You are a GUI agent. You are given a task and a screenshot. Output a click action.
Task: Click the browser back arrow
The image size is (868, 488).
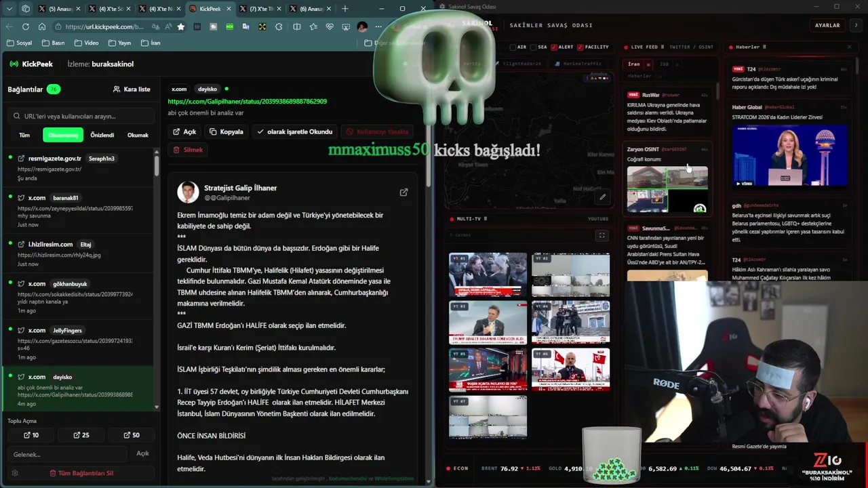pyautogui.click(x=9, y=26)
